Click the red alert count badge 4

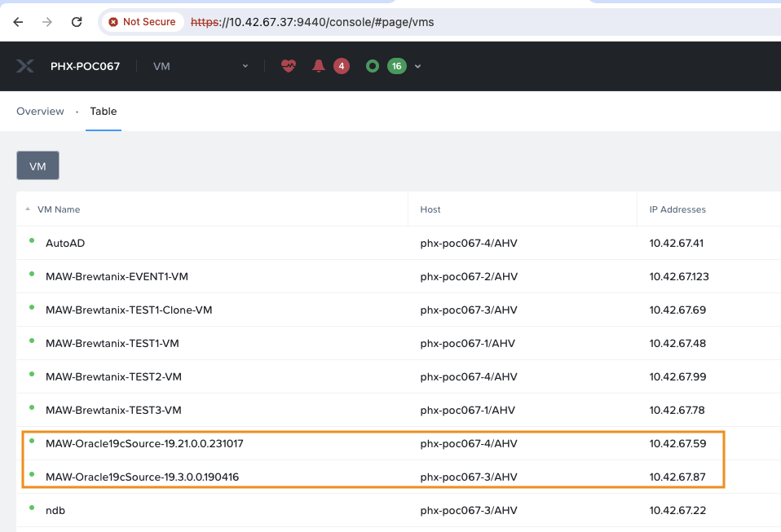pos(342,66)
